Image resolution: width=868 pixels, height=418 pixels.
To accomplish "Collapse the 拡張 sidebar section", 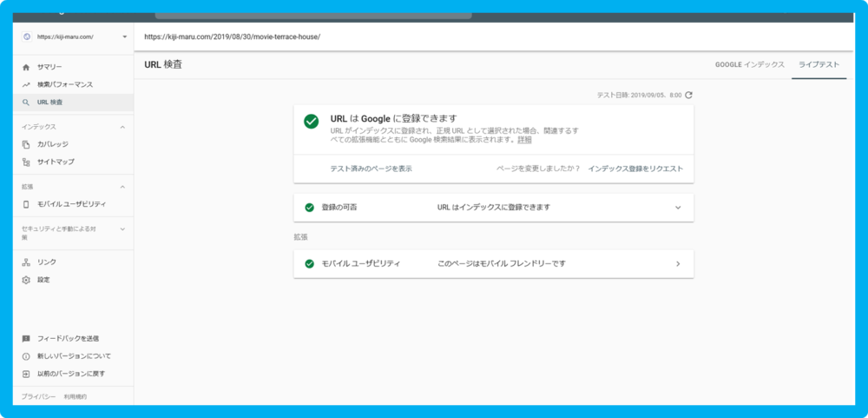I will point(123,187).
